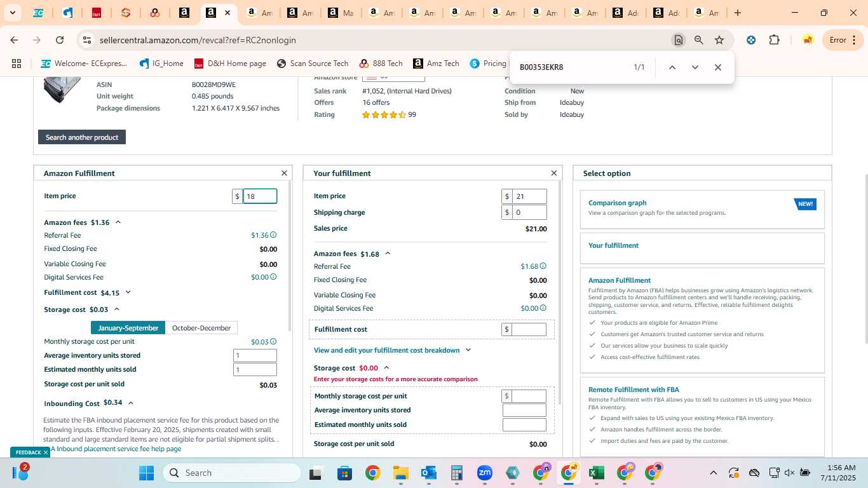Open the Inbound placement service fee help page link

tap(116, 449)
